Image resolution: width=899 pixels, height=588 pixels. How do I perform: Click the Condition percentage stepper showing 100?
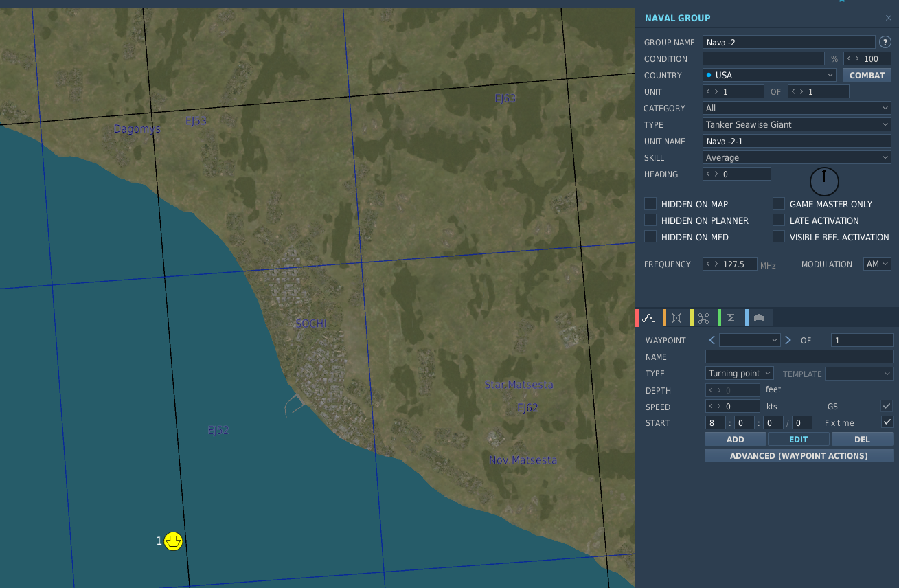click(867, 58)
